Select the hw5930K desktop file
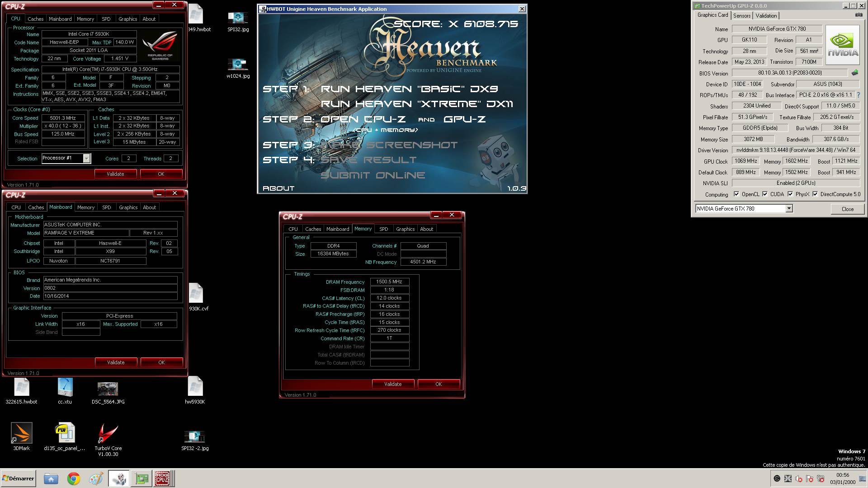Screen dimensions: 868x488 tap(195, 390)
